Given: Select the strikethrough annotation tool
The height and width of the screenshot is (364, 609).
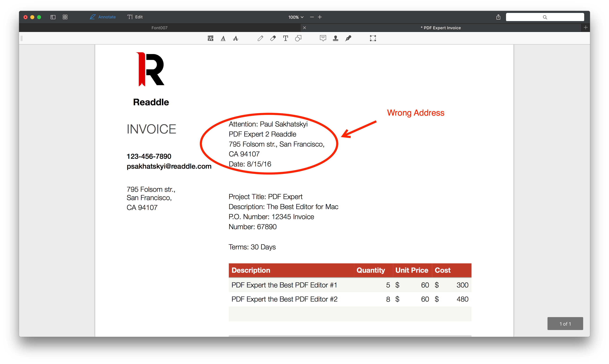Looking at the screenshot, I should click(x=236, y=38).
